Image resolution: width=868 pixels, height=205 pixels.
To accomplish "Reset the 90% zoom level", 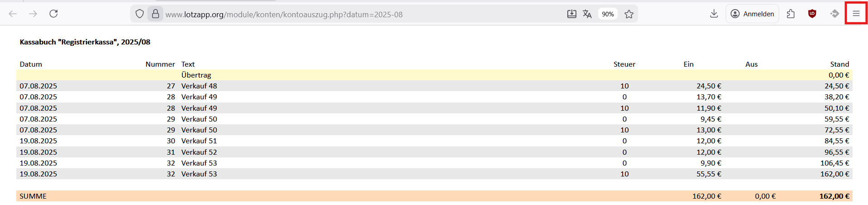I will pos(608,14).
